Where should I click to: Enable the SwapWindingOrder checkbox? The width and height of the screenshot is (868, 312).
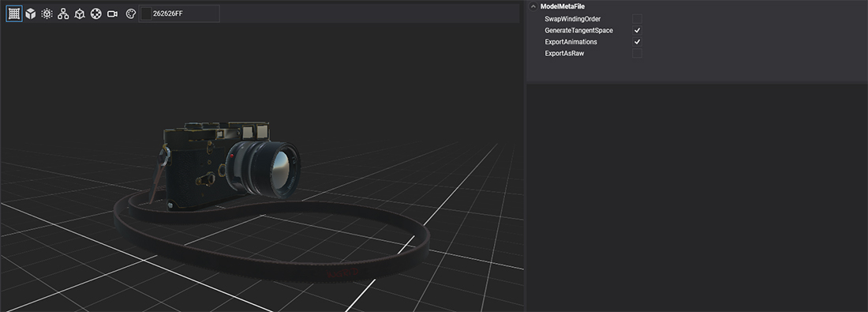tap(637, 19)
